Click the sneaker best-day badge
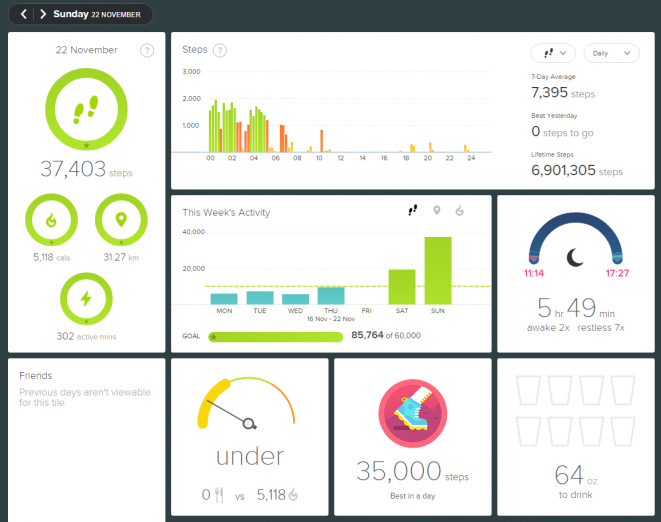Screen dimensions: 661x522 click(x=413, y=413)
